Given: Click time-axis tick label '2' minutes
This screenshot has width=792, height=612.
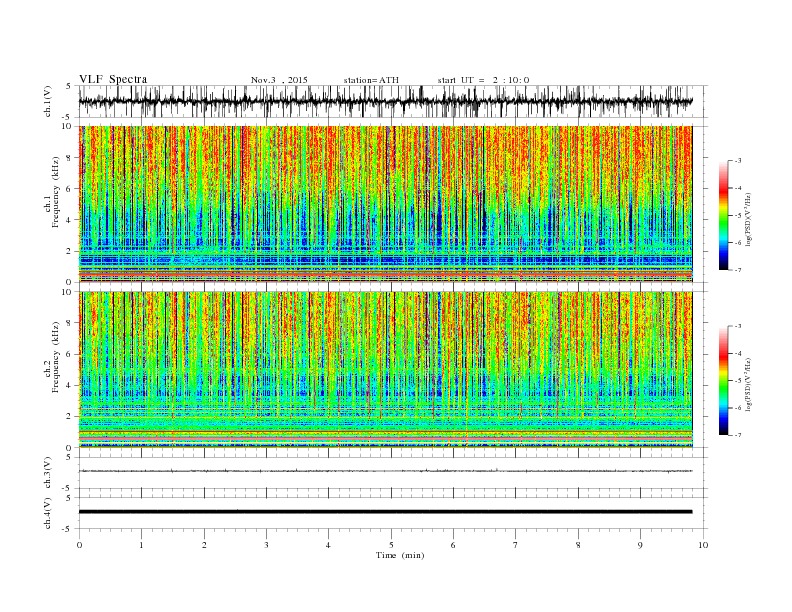Looking at the screenshot, I should point(204,545).
